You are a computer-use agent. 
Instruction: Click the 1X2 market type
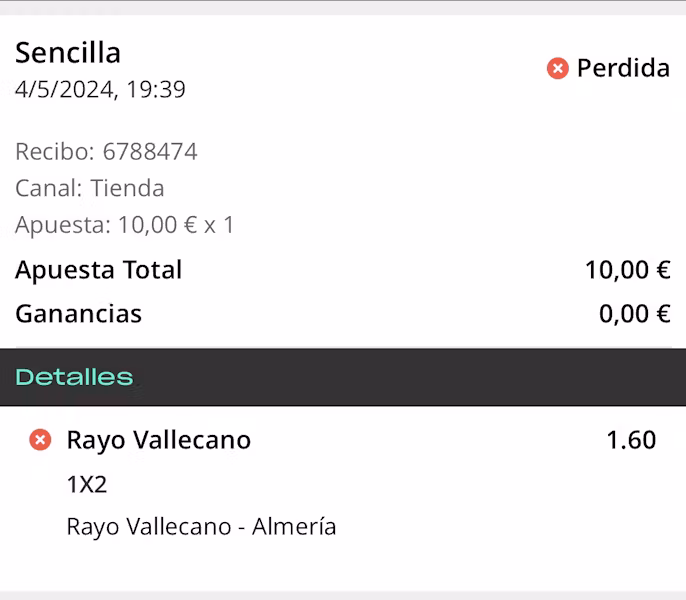[x=86, y=485]
